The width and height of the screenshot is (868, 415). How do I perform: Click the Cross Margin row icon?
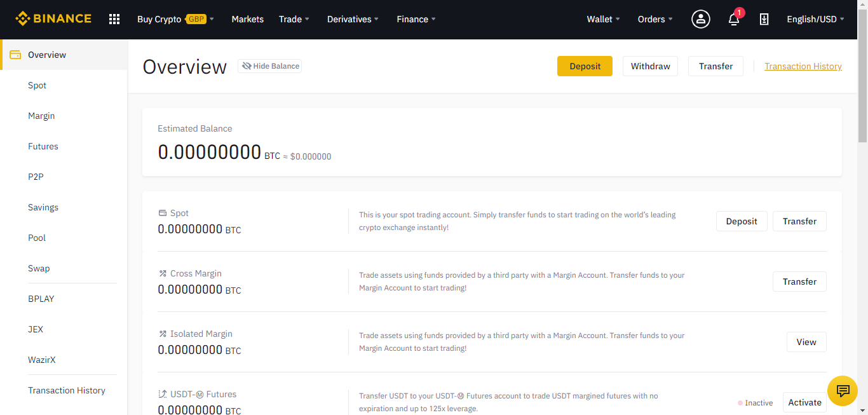pos(162,274)
